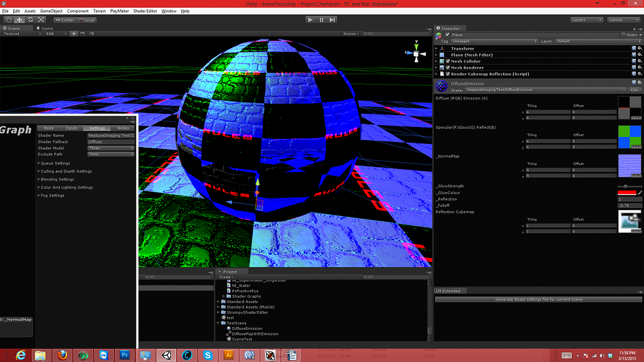Select DiffuseMapWithEmission in Project panel
Image resolution: width=644 pixels, height=362 pixels.
[255, 334]
